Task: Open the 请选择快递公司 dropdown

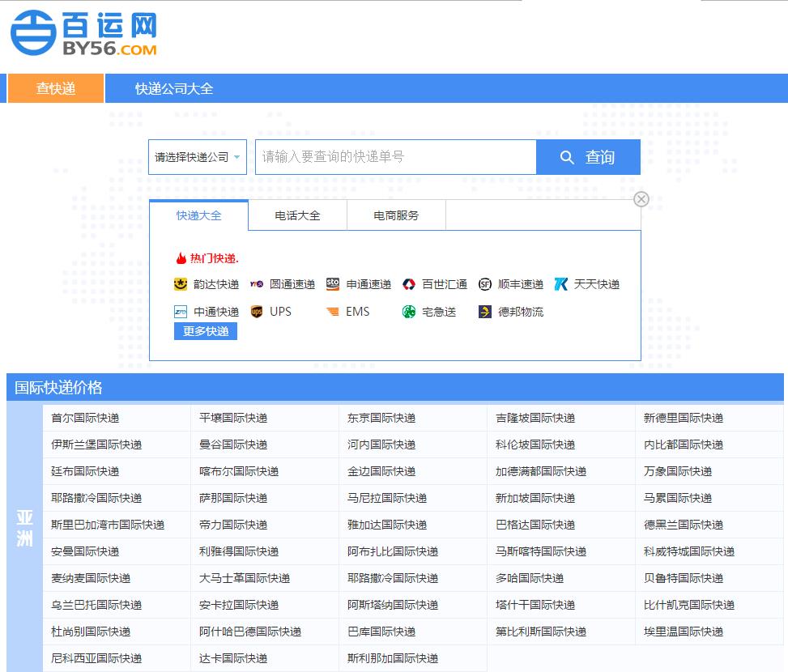Action: [198, 157]
